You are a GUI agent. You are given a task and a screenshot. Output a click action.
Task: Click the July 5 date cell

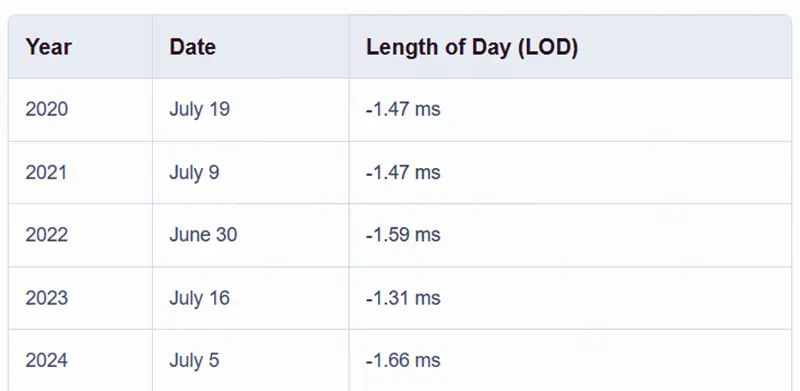click(251, 360)
